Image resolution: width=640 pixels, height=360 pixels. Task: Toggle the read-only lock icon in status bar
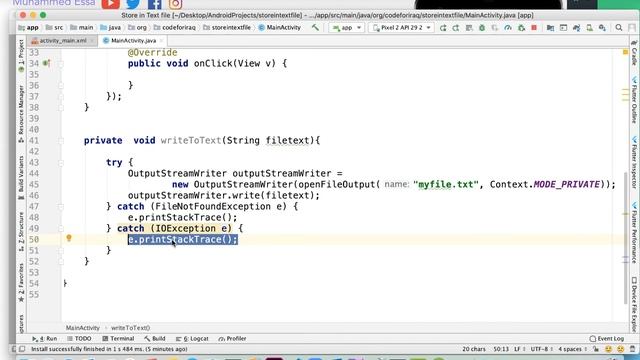point(596,349)
